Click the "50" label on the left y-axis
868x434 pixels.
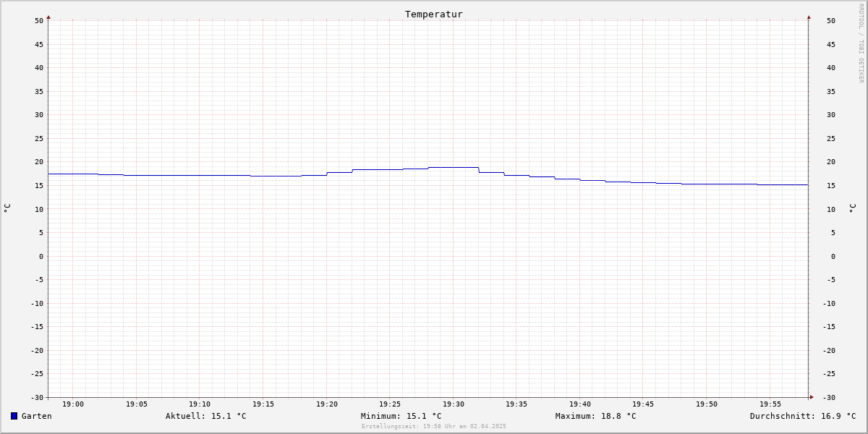tap(39, 21)
